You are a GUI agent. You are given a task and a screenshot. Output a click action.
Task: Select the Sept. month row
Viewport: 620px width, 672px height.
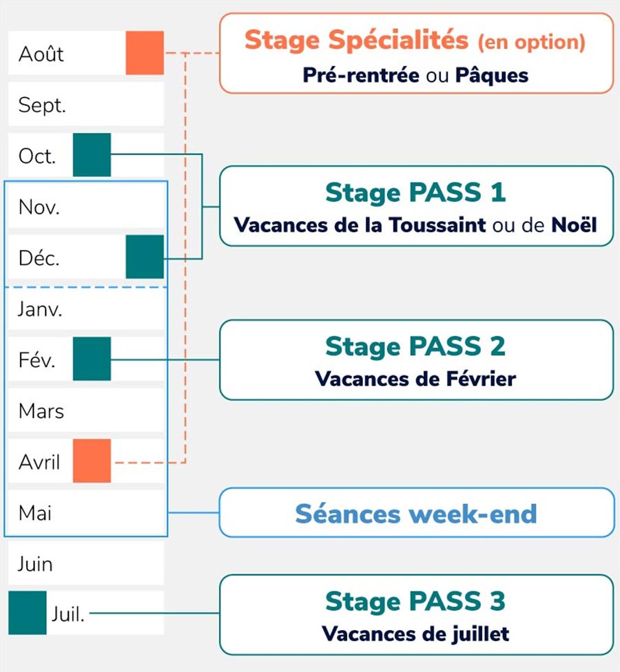click(86, 105)
